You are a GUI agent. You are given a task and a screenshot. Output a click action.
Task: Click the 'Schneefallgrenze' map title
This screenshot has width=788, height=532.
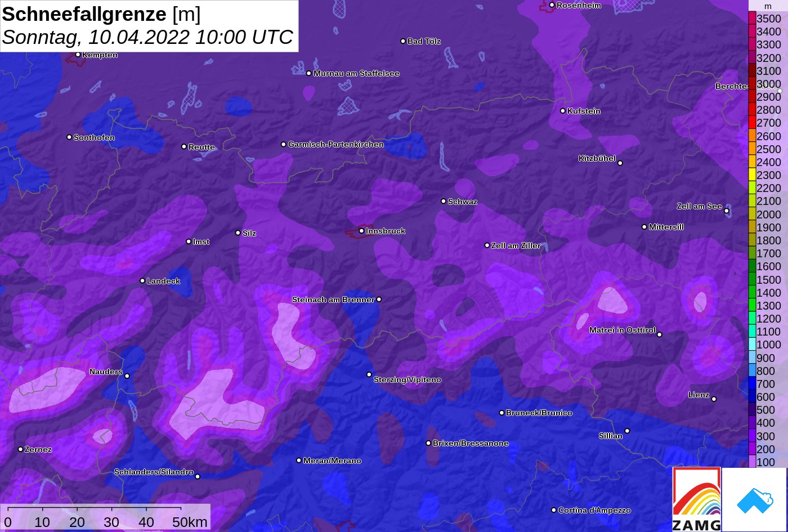click(84, 14)
